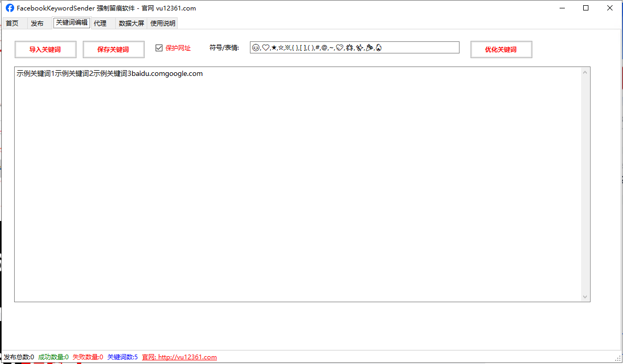The image size is (623, 364).
Task: Open the vu12361.com official site link
Action: point(187,357)
